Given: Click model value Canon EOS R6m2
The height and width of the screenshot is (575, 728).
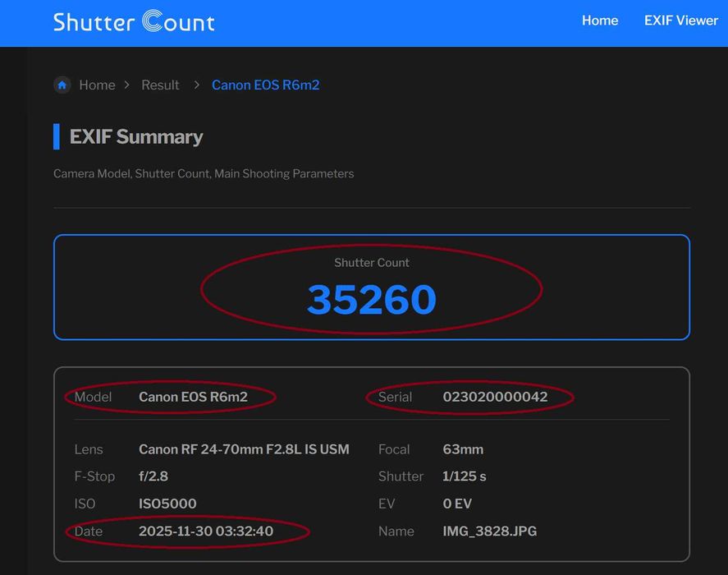Looking at the screenshot, I should pos(193,397).
